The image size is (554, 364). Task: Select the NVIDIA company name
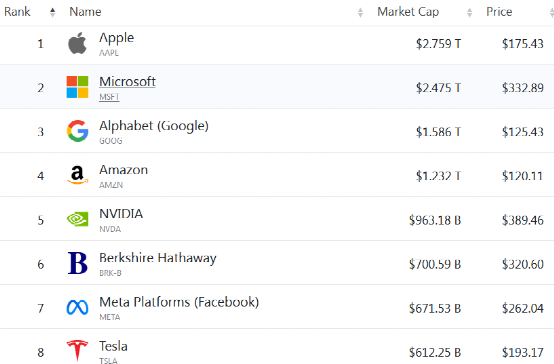[121, 214]
